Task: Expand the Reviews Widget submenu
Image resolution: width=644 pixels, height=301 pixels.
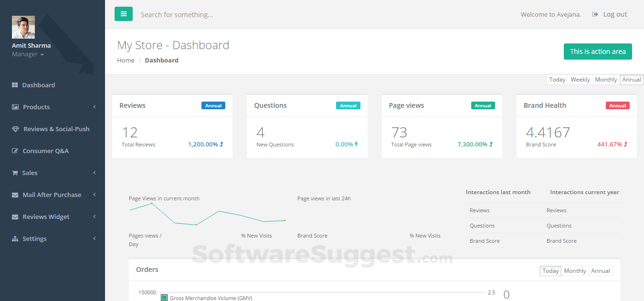Action: click(x=94, y=217)
